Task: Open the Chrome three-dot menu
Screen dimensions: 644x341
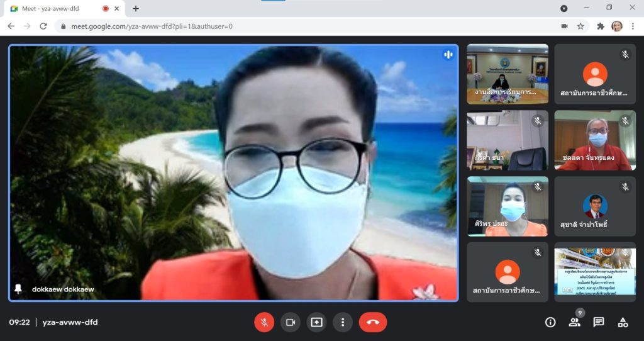Action: coord(633,26)
